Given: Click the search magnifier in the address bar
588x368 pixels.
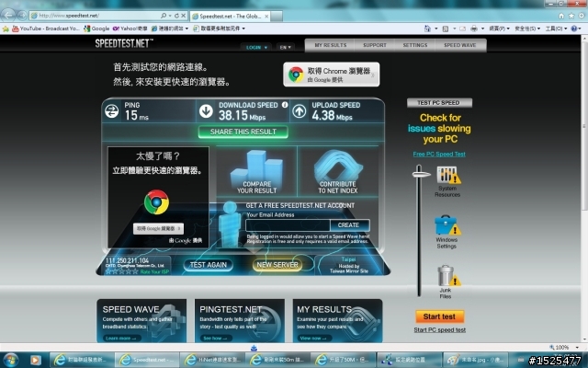Looking at the screenshot, I should click(164, 16).
